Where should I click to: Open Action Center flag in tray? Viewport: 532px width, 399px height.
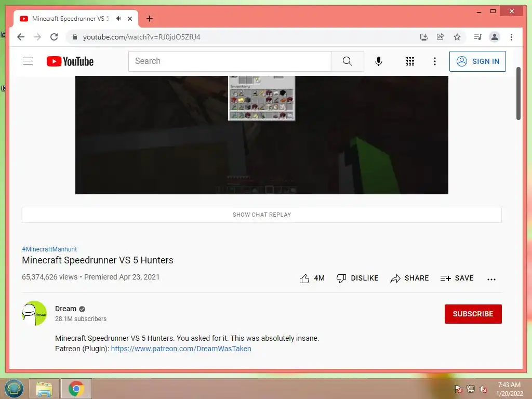coord(458,389)
